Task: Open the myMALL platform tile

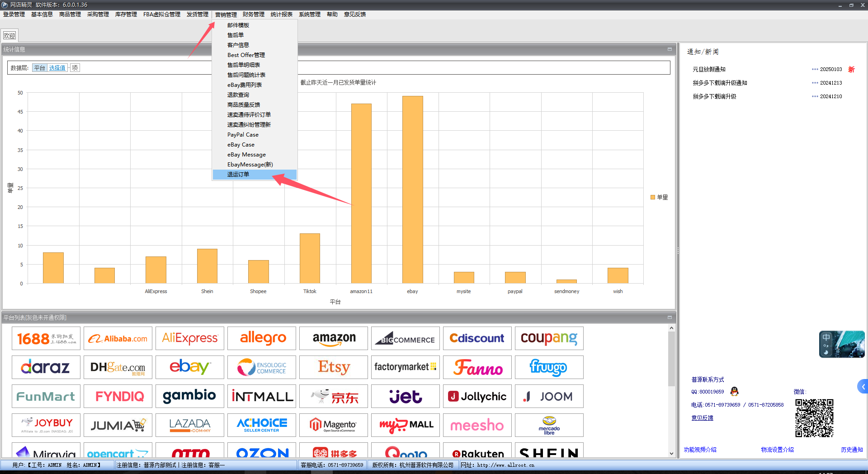Action: coord(406,425)
